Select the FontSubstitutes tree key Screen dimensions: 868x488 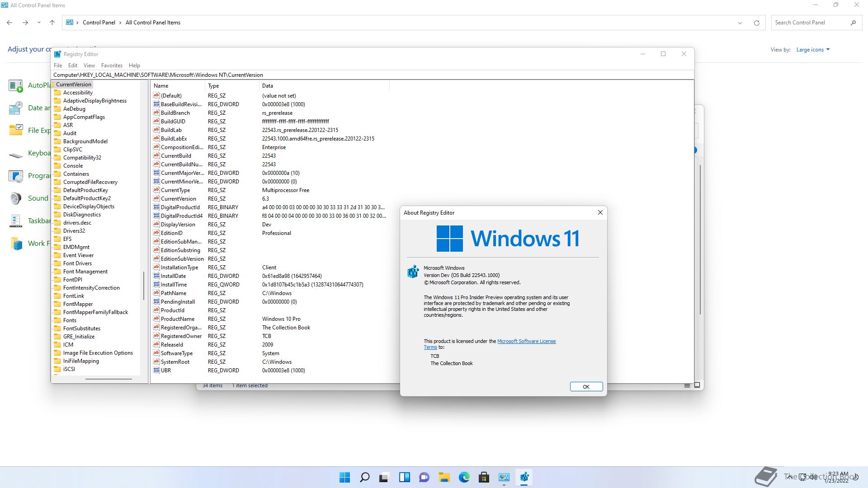[82, 328]
